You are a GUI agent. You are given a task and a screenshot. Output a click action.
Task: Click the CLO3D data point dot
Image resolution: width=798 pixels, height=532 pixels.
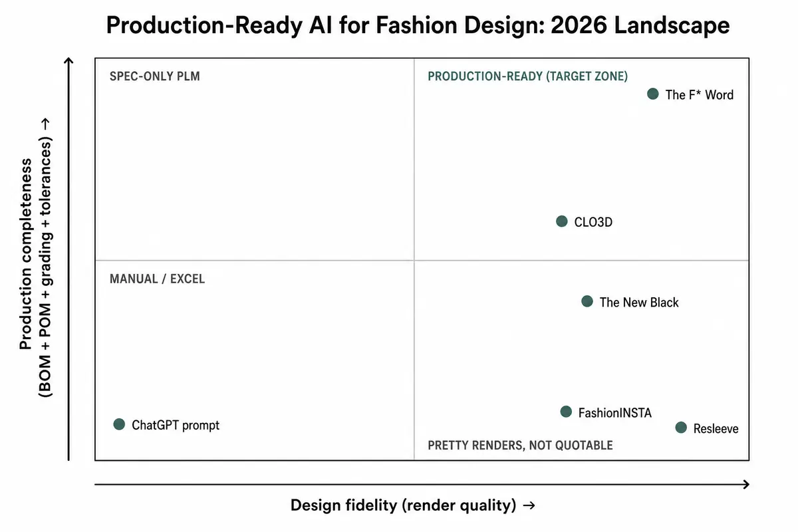click(562, 221)
